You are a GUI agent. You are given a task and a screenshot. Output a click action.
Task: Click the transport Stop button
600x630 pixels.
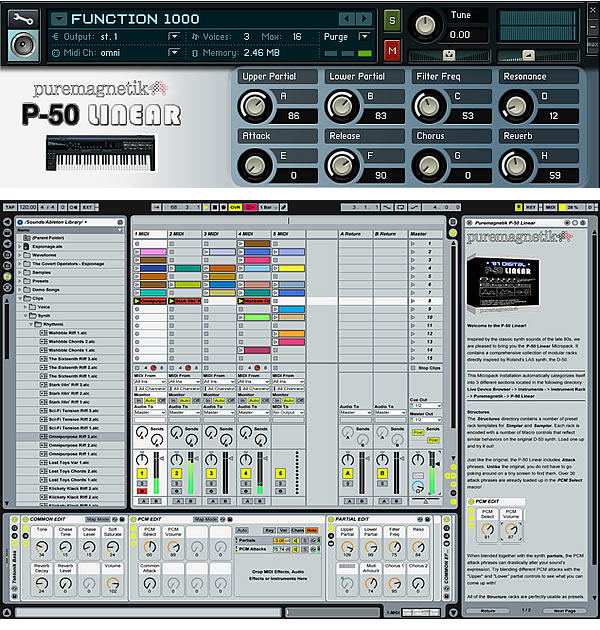[215, 207]
